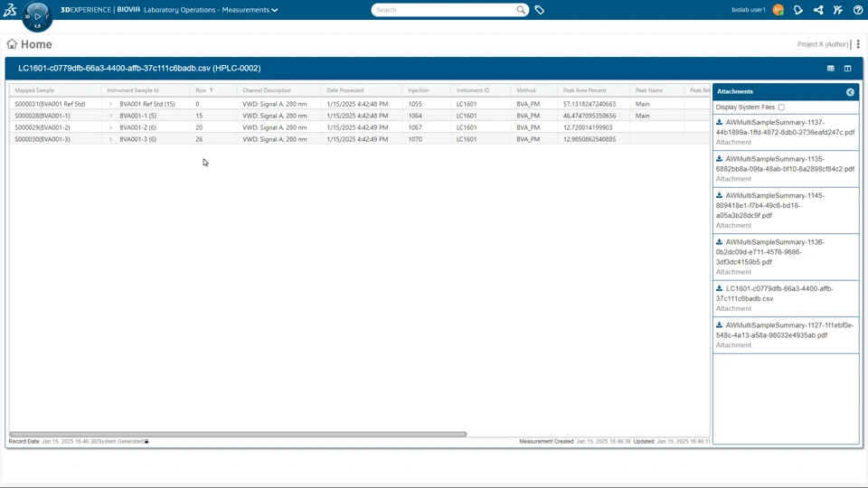Open the vertical three-dot menu

(x=858, y=44)
